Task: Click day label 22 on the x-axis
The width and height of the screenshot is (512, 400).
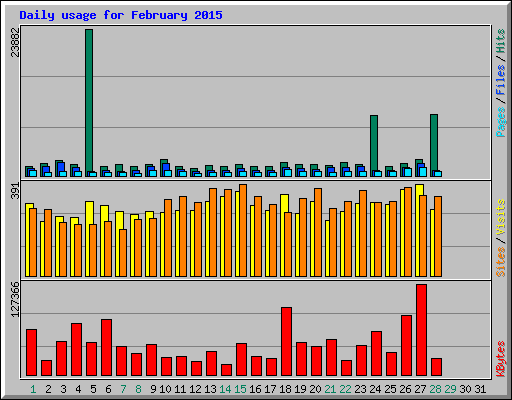Action: (x=345, y=389)
